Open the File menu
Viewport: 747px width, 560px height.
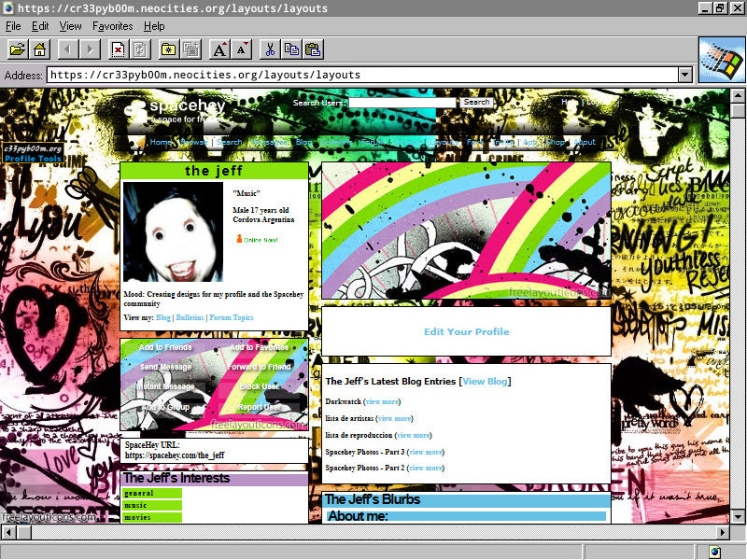13,26
